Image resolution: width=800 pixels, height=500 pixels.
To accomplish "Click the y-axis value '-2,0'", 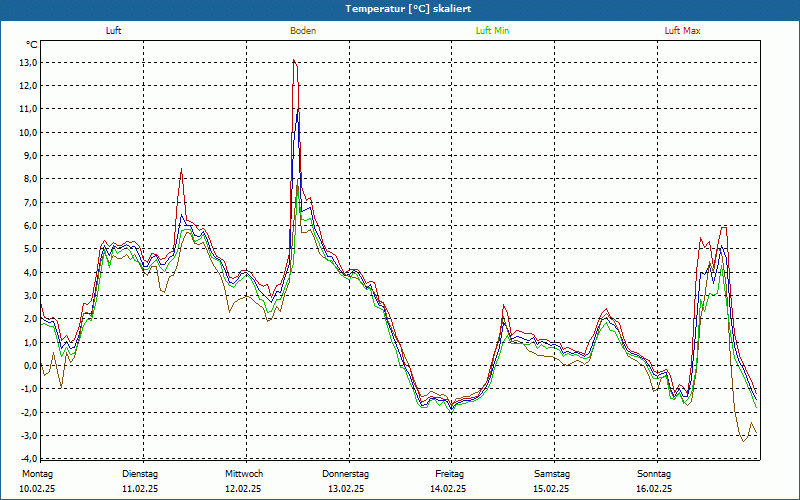I will [x=29, y=412].
